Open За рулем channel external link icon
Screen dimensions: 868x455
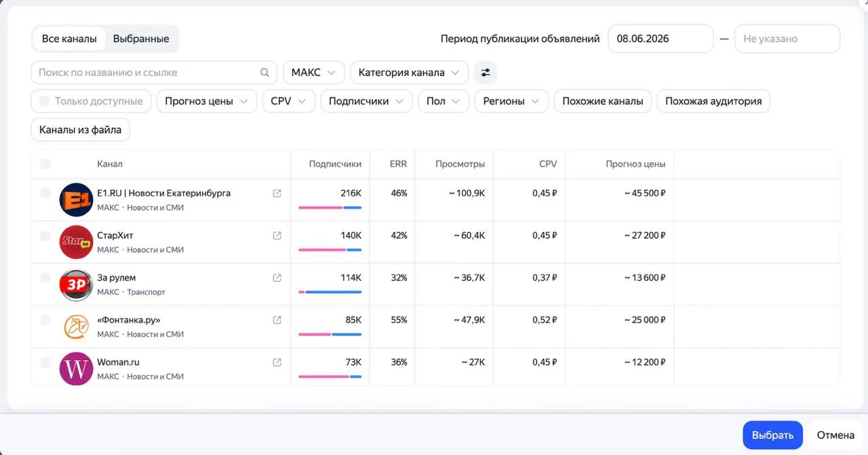pos(277,278)
